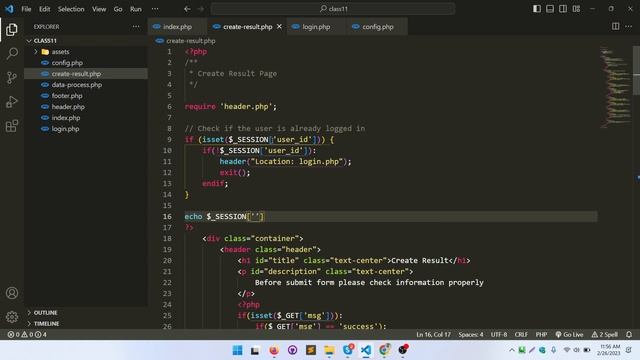The height and width of the screenshot is (360, 640).
Task: Toggle the bottom panel layout icon
Action: pos(550,9)
